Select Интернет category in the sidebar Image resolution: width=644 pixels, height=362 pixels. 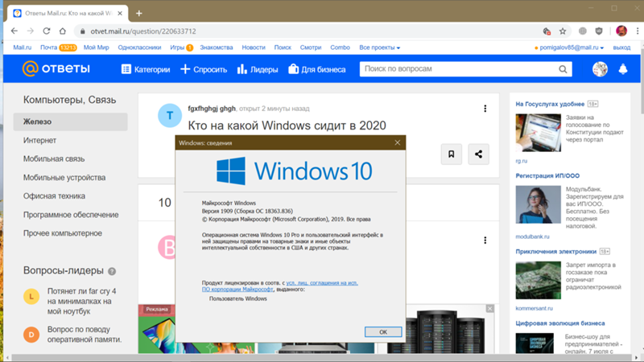[x=39, y=140]
